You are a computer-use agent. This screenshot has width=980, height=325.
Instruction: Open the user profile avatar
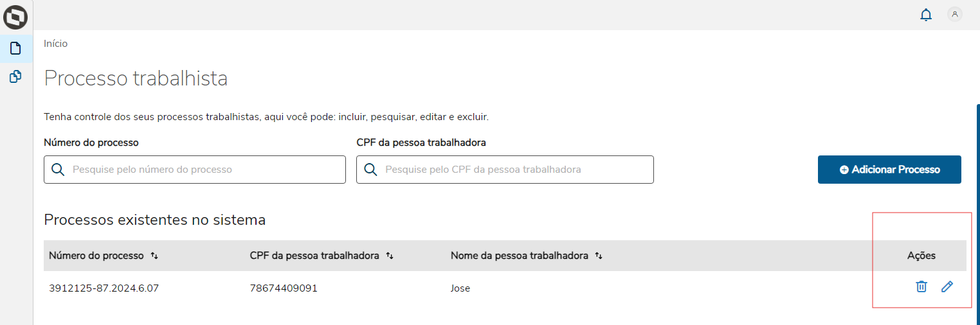click(955, 14)
